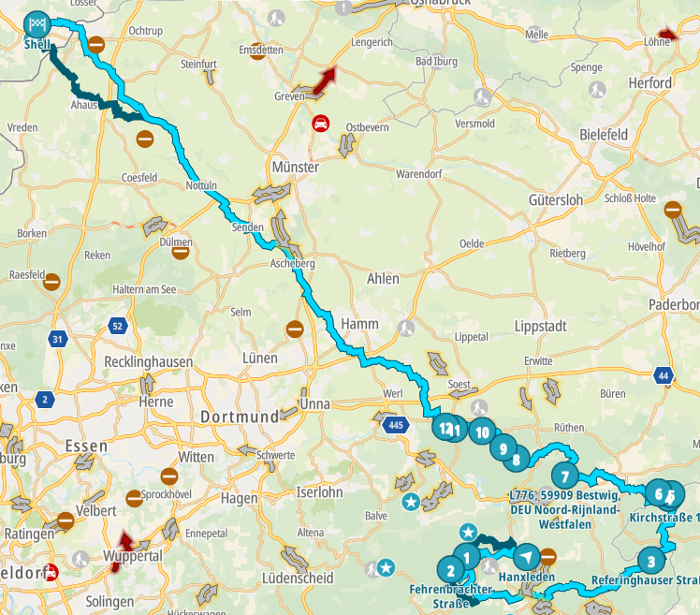The image size is (700, 615).
Task: Click the A445 highway shield
Action: click(x=396, y=425)
